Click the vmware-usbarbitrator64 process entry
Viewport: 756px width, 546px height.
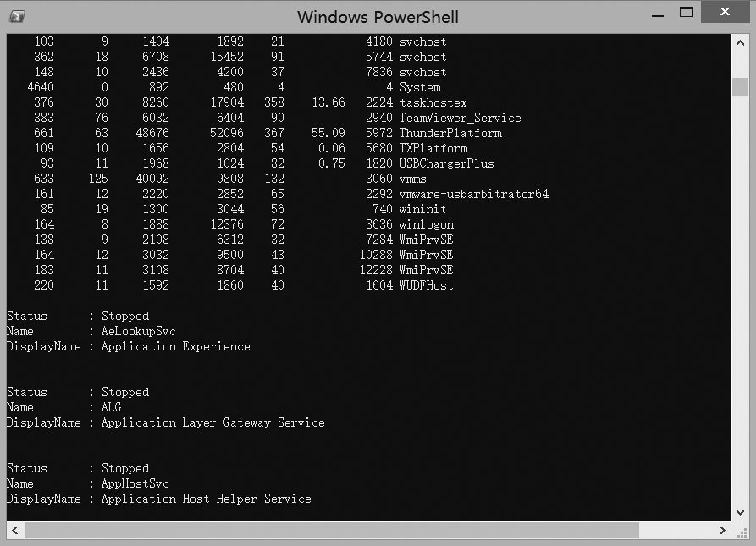pos(473,194)
